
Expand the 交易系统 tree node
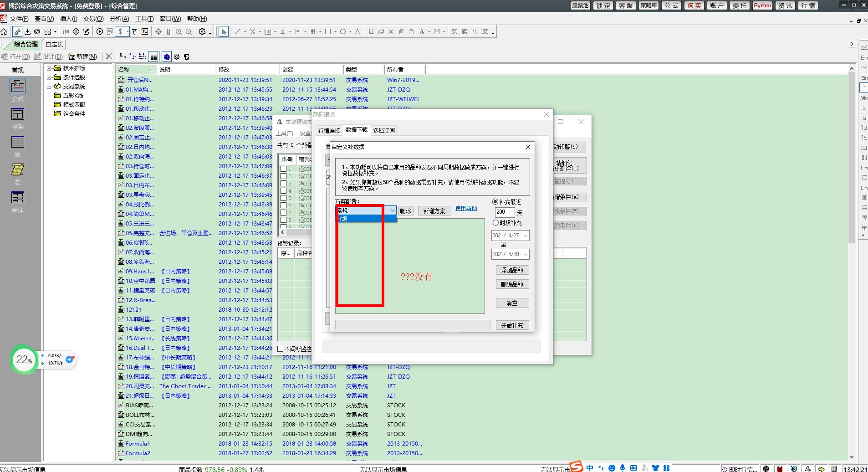coord(49,87)
